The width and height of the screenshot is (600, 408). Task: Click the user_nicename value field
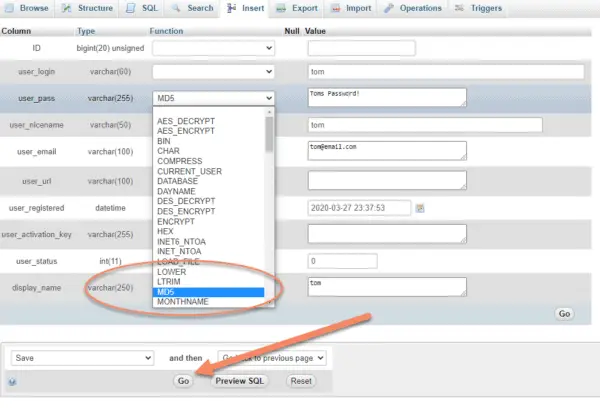425,125
